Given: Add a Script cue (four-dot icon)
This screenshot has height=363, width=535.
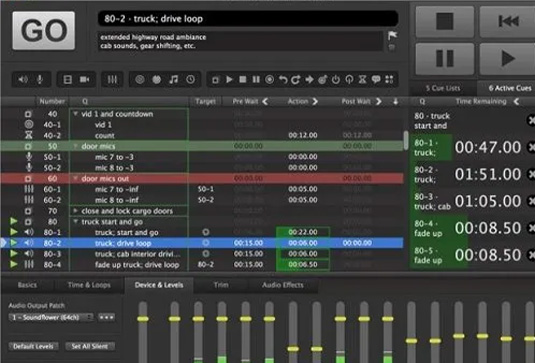Looking at the screenshot, I should pyautogui.click(x=389, y=80).
